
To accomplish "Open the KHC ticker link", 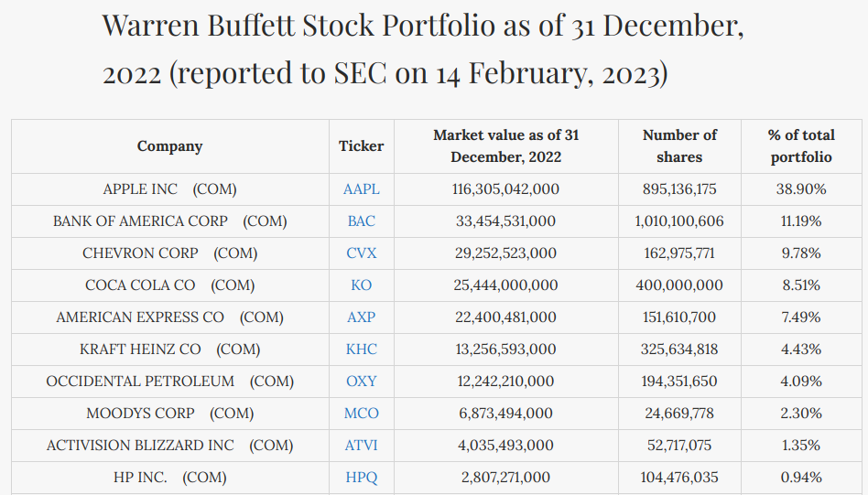I will click(x=361, y=350).
